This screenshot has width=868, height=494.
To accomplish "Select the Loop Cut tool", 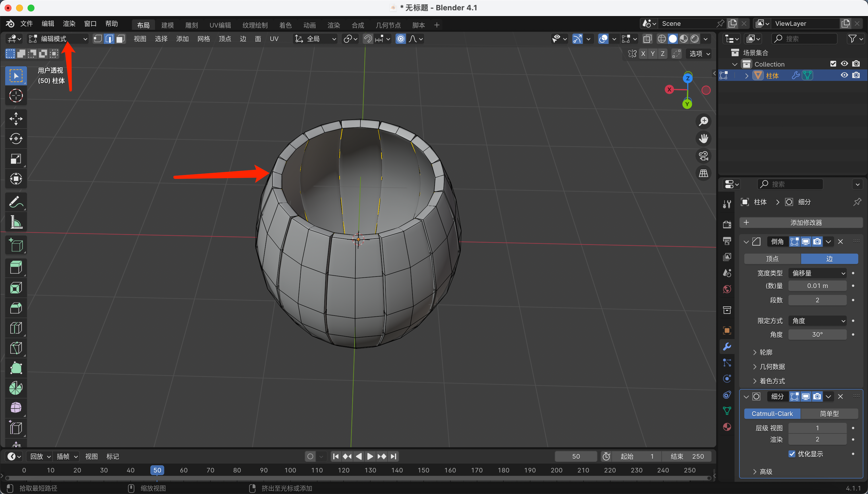I will [16, 328].
